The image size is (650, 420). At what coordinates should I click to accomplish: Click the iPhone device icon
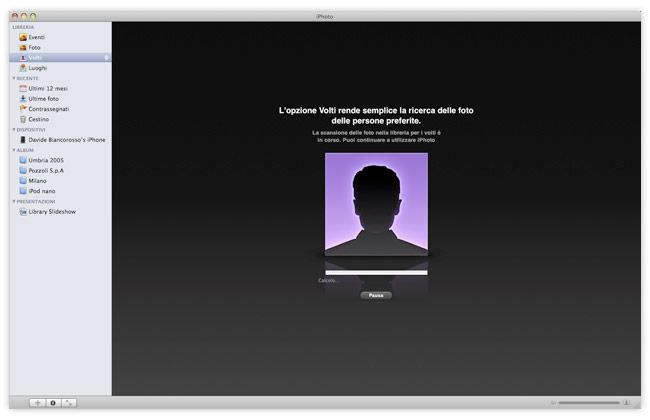23,140
